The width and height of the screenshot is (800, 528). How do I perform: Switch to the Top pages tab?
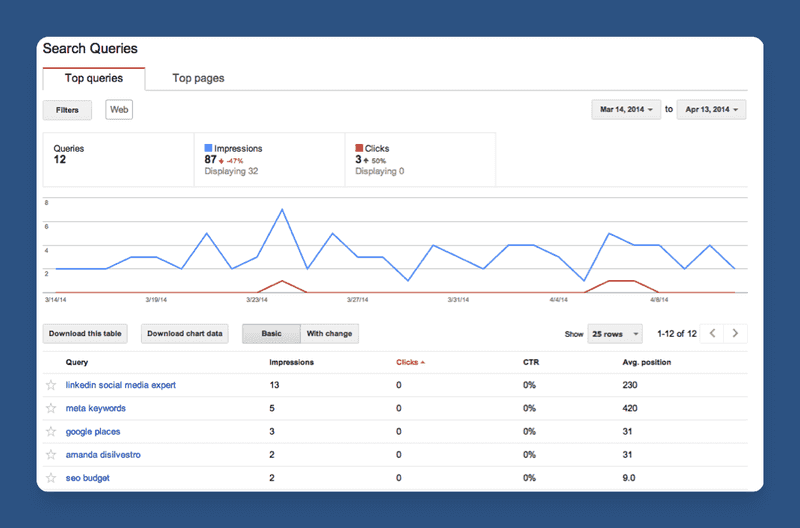(x=198, y=78)
